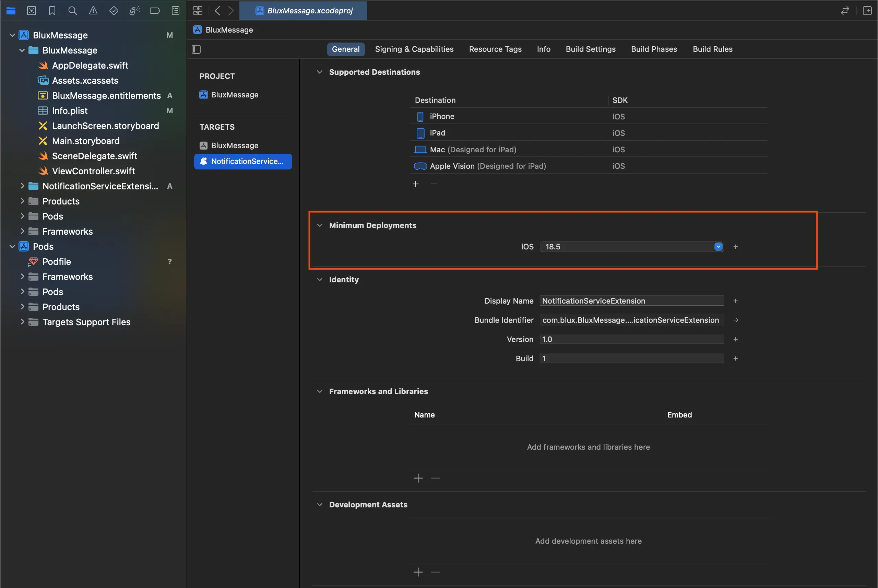
Task: Expand the Targets Support Files folder
Action: pos(22,322)
